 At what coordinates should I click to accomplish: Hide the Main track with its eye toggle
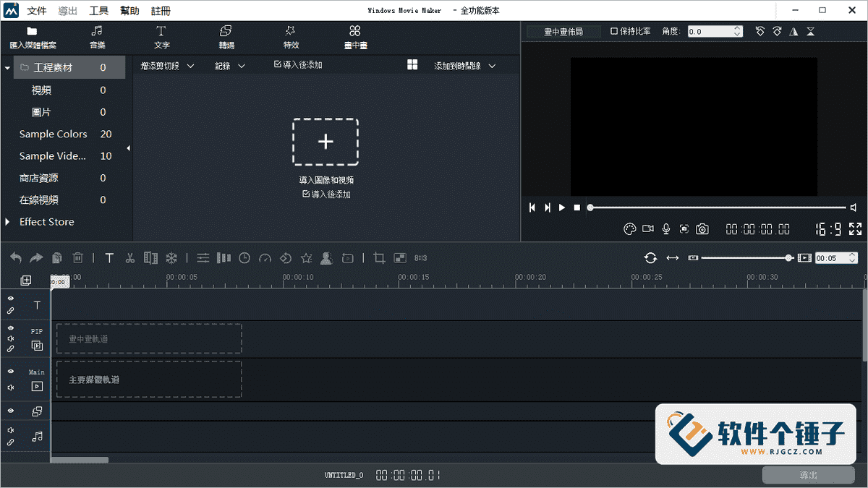coord(11,371)
